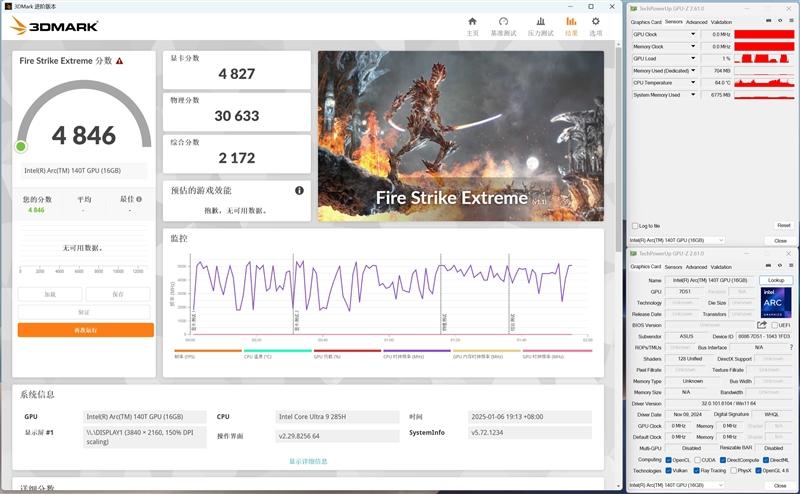Click the show detailed info link (显示详细信息)
This screenshot has width=800, height=494.
click(310, 461)
